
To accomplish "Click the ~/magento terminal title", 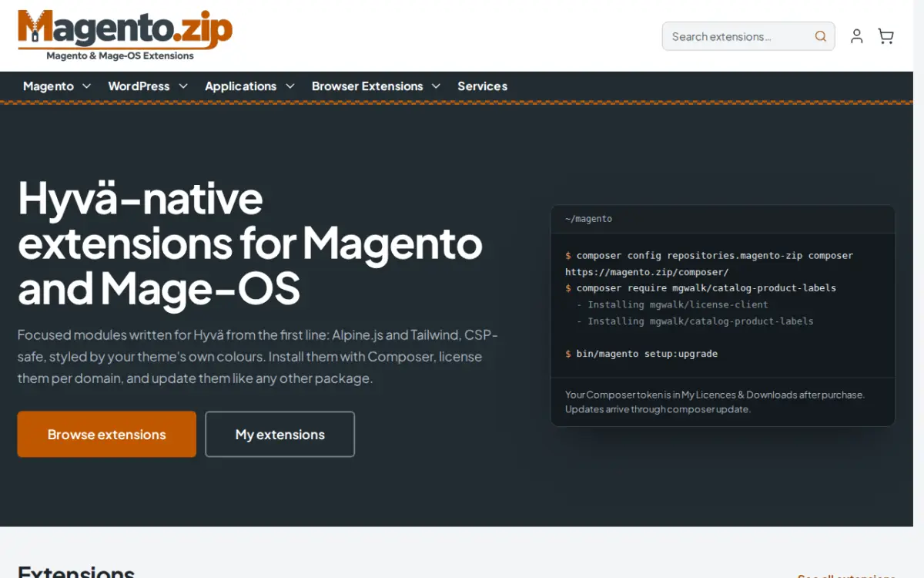I will (588, 219).
